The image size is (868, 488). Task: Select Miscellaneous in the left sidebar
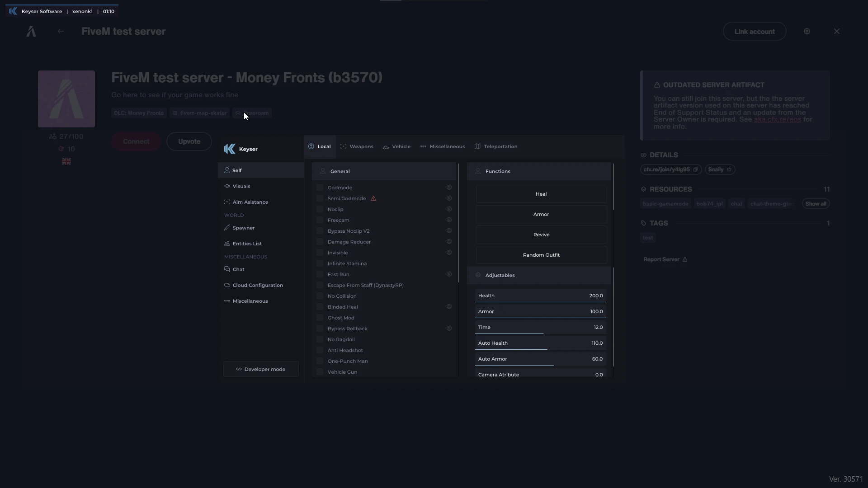[x=261, y=301]
